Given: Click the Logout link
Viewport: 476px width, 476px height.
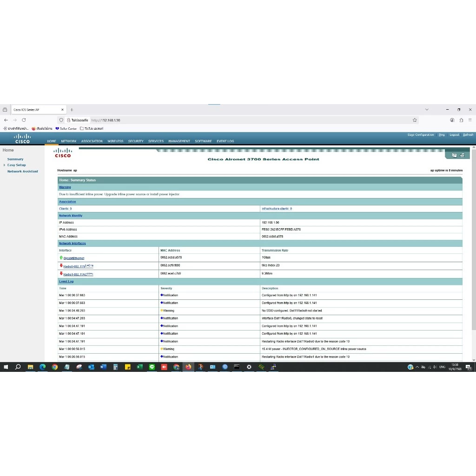Looking at the screenshot, I should coord(454,135).
